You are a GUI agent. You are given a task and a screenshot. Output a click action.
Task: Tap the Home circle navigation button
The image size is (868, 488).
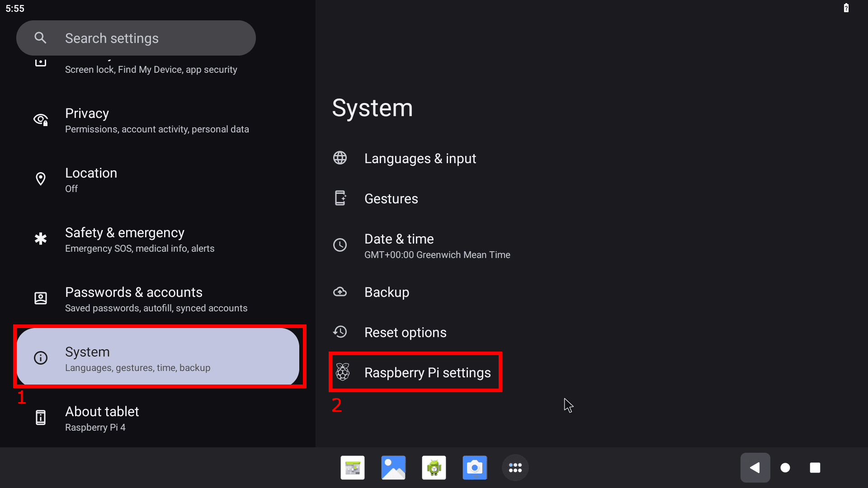(785, 468)
